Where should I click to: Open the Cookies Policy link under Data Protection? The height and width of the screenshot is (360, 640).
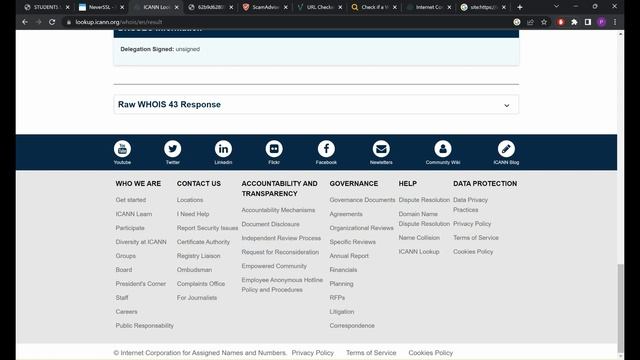tap(473, 251)
